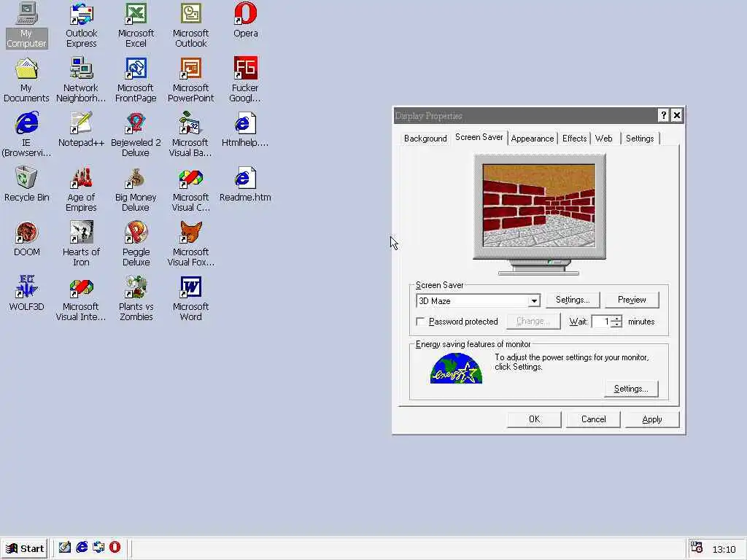Click the screen saver monitor preview

pyautogui.click(x=539, y=206)
